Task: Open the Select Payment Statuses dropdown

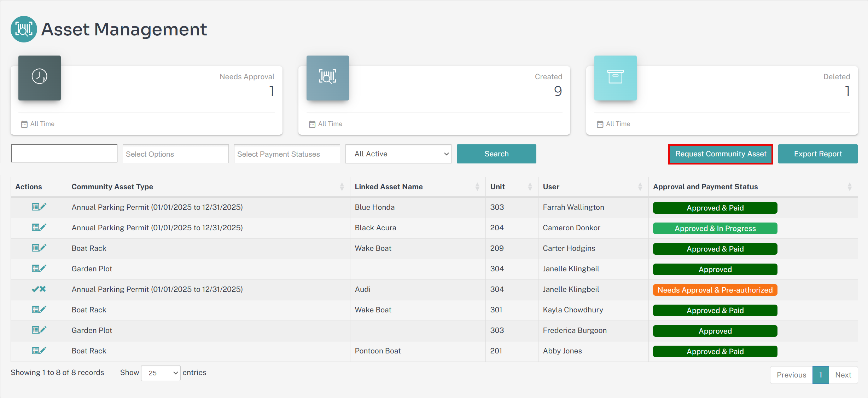Action: (x=287, y=154)
